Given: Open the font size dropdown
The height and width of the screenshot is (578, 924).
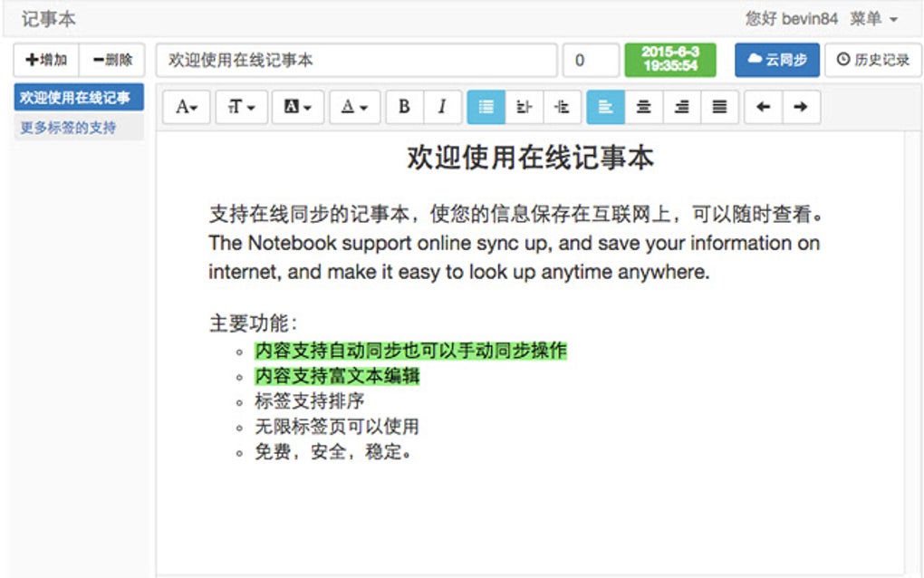Looking at the screenshot, I should (240, 106).
